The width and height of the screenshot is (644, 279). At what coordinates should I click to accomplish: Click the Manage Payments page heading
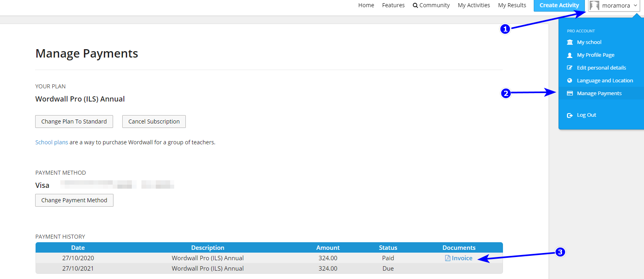tap(87, 54)
